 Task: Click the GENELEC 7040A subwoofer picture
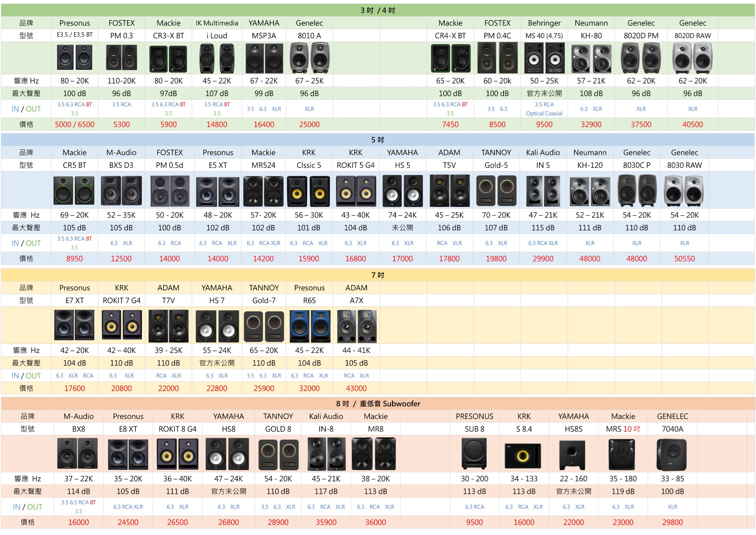pos(672,454)
